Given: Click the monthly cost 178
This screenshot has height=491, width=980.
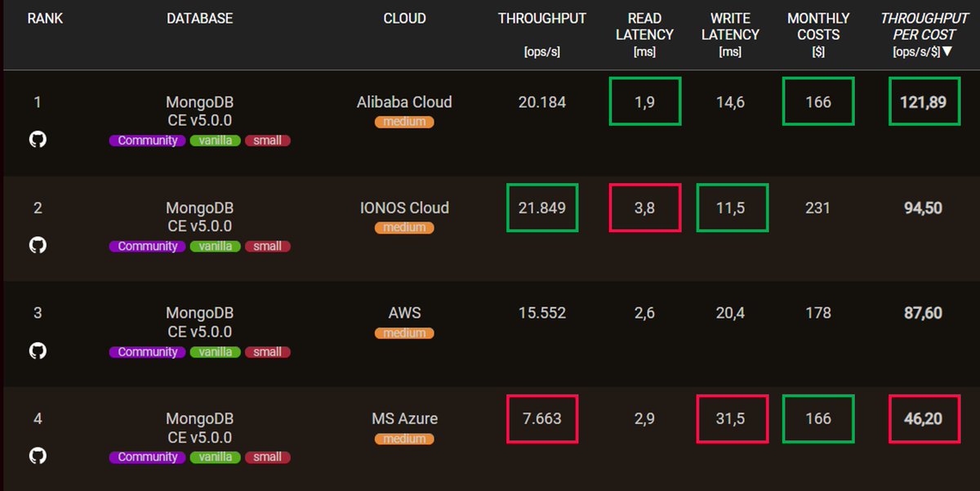Looking at the screenshot, I should pyautogui.click(x=818, y=313).
